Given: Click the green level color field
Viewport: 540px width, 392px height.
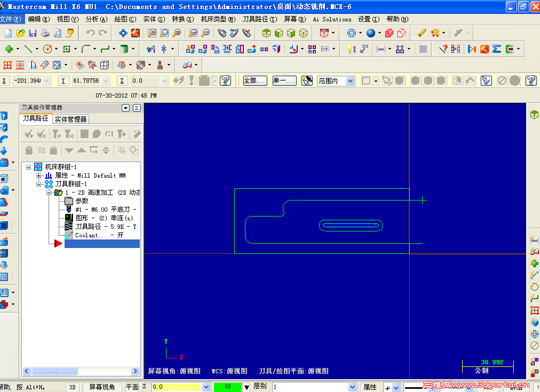Looking at the screenshot, I should (227, 387).
